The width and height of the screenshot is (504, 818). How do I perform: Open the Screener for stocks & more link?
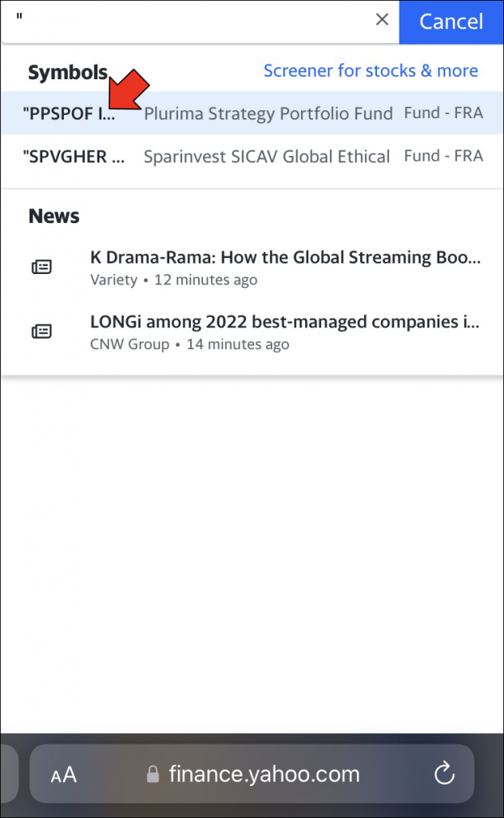(x=371, y=70)
